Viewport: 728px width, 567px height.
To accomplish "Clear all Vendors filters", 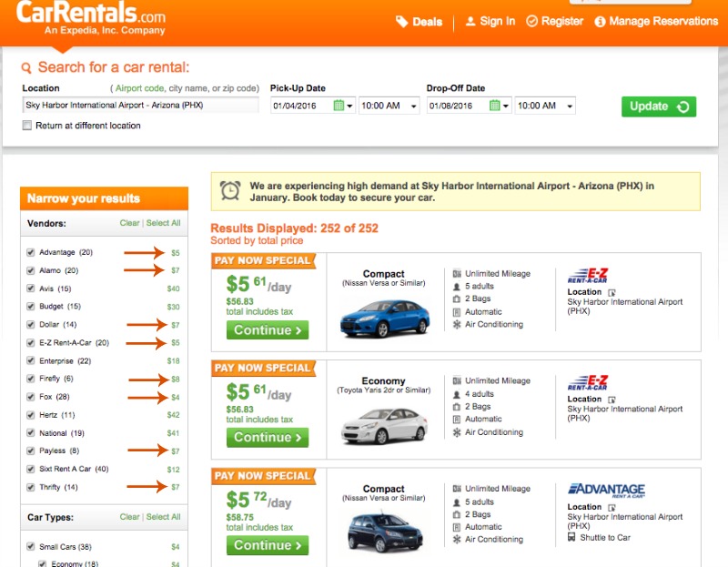I will point(129,223).
